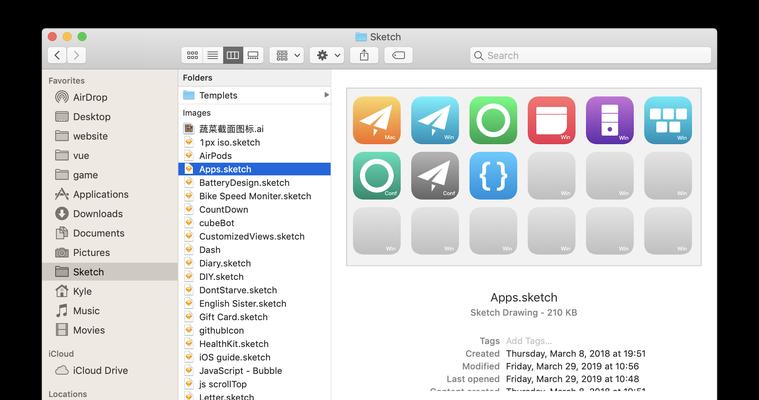Click the Share toolbar button
Image resolution: width=759 pixels, height=400 pixels.
click(364, 55)
